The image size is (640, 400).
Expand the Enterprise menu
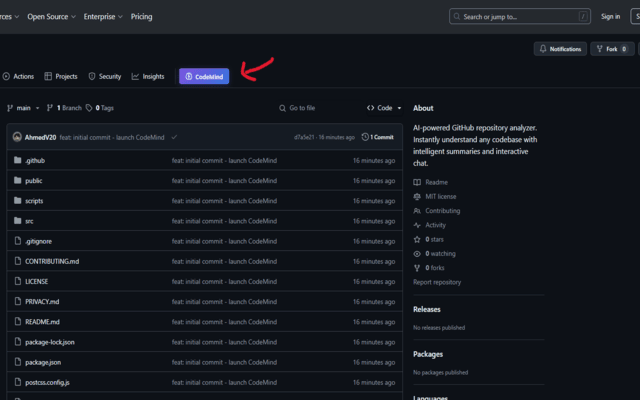[103, 17]
